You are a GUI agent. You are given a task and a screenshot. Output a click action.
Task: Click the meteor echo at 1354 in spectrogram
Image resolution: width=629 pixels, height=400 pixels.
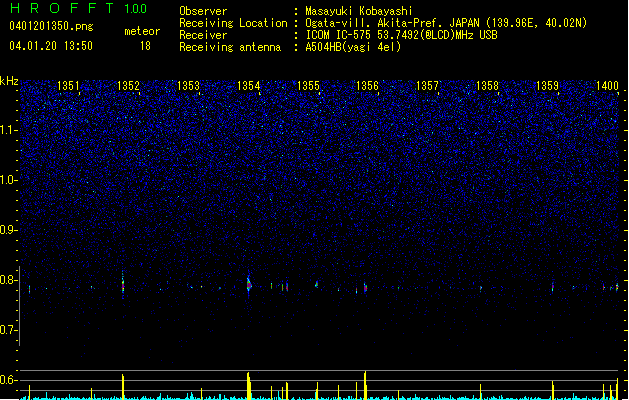point(249,285)
